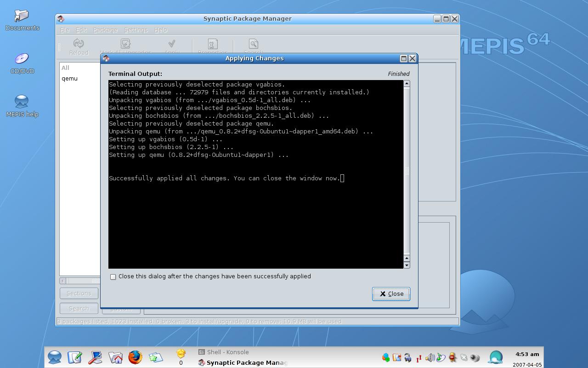Open the CD/DVD desktop icon
Image resolution: width=588 pixels, height=368 pixels.
(x=22, y=63)
